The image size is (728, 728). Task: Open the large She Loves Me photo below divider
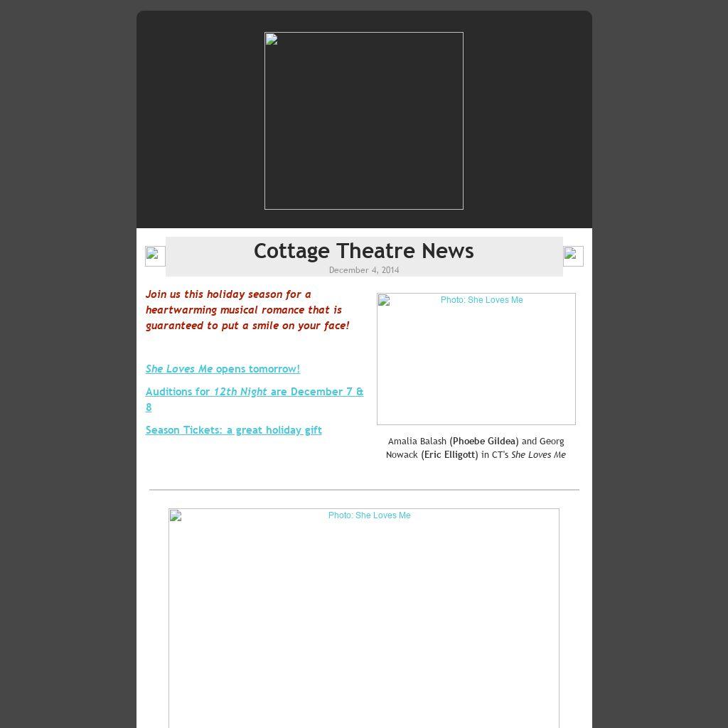[x=363, y=617]
